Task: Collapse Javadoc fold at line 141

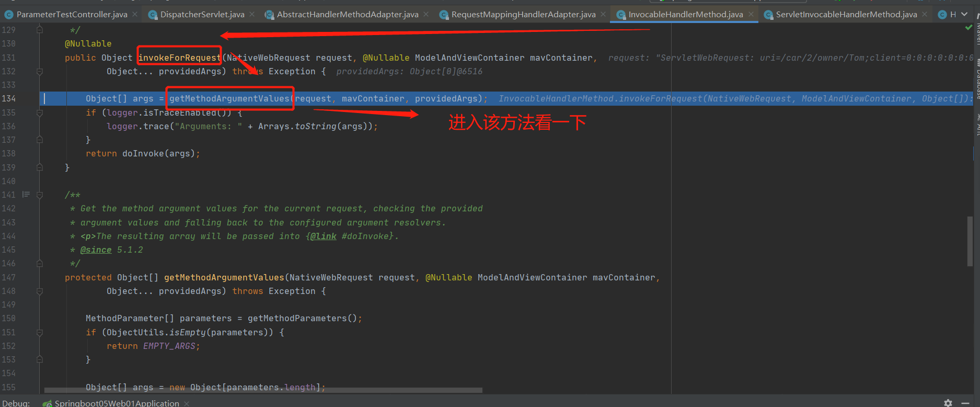Action: [x=40, y=195]
